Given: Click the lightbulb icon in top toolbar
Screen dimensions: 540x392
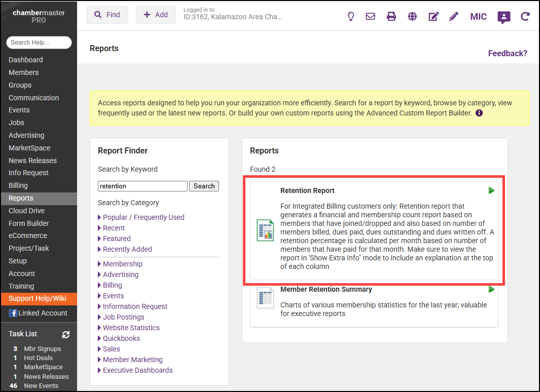Looking at the screenshot, I should [350, 16].
